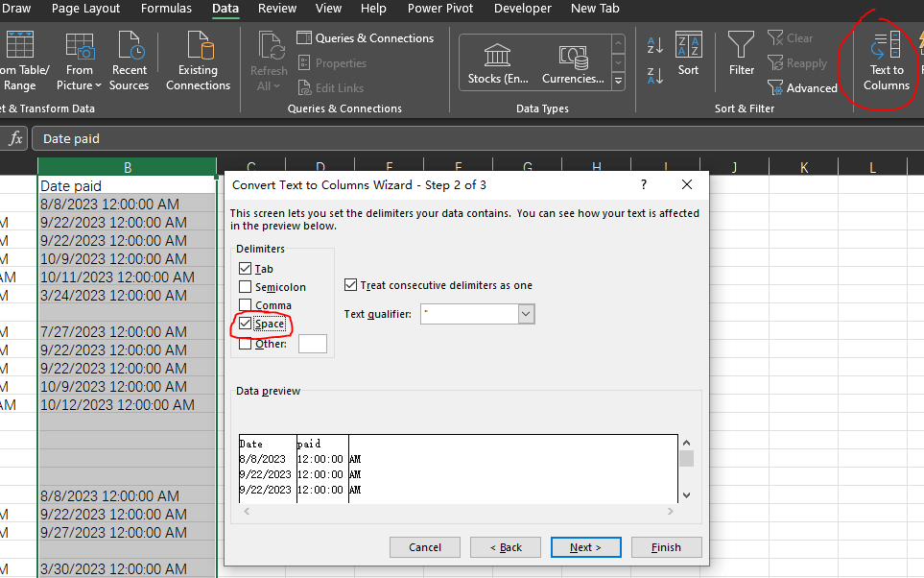Viewport: 924px width, 578px height.
Task: Open the Sort dialog
Action: coord(688,55)
